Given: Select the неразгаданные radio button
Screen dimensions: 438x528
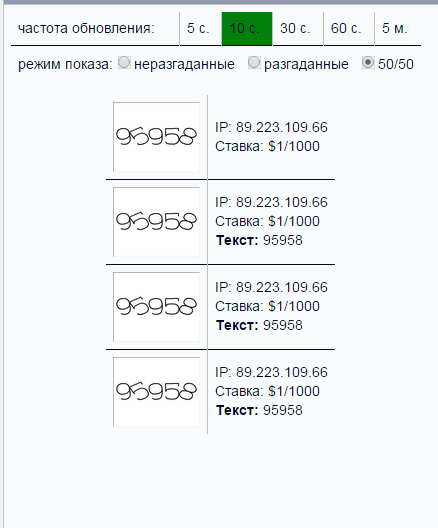Looking at the screenshot, I should tap(124, 63).
